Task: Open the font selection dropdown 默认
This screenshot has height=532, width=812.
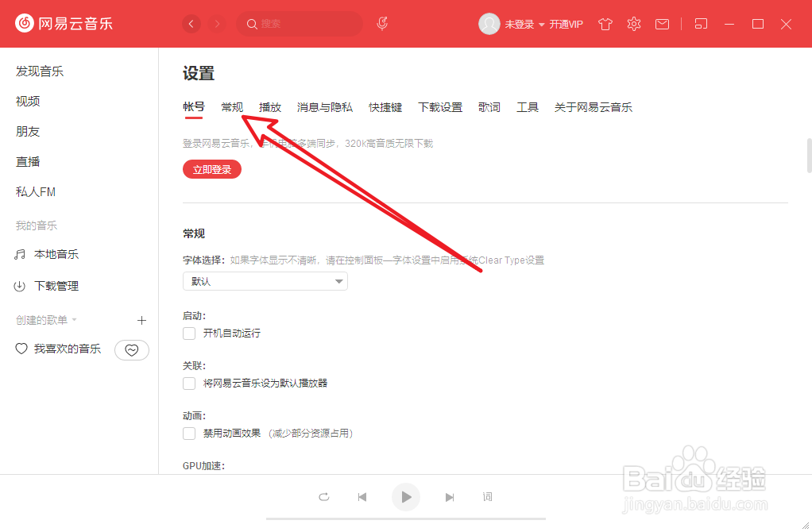Action: 265,281
